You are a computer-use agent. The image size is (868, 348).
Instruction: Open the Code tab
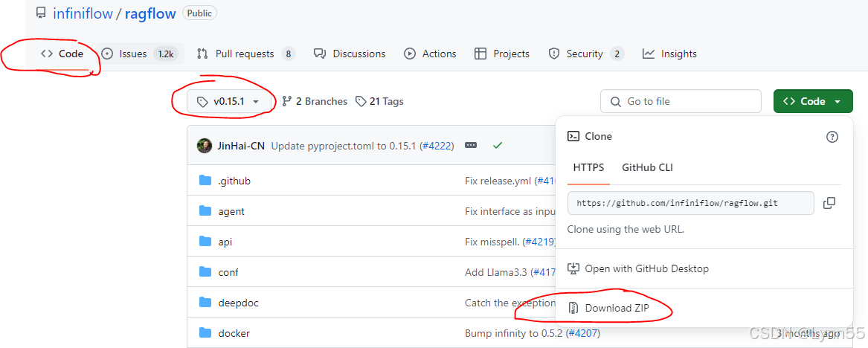tap(62, 54)
